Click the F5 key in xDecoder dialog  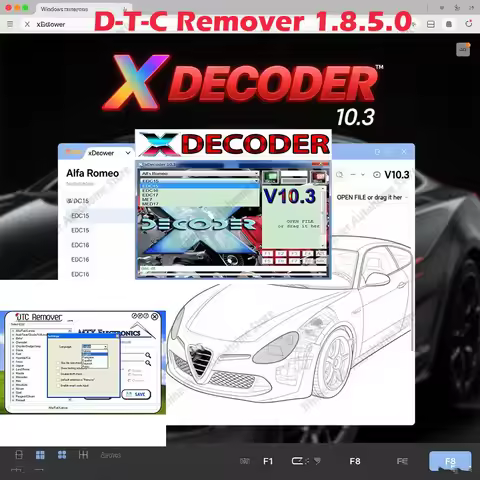point(267,261)
